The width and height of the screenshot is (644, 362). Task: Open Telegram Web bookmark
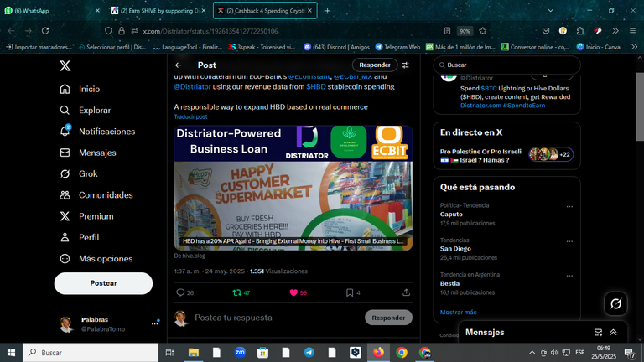(x=397, y=47)
